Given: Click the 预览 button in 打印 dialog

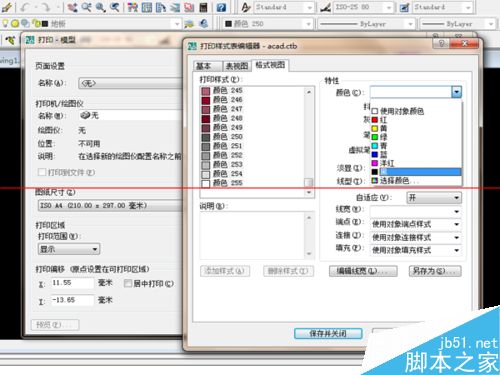Looking at the screenshot, I should [55, 325].
